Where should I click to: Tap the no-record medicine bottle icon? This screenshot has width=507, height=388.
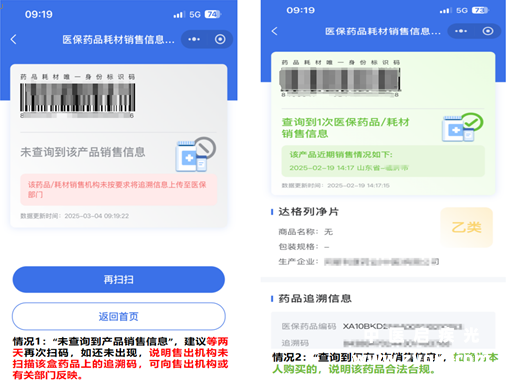[x=195, y=155]
